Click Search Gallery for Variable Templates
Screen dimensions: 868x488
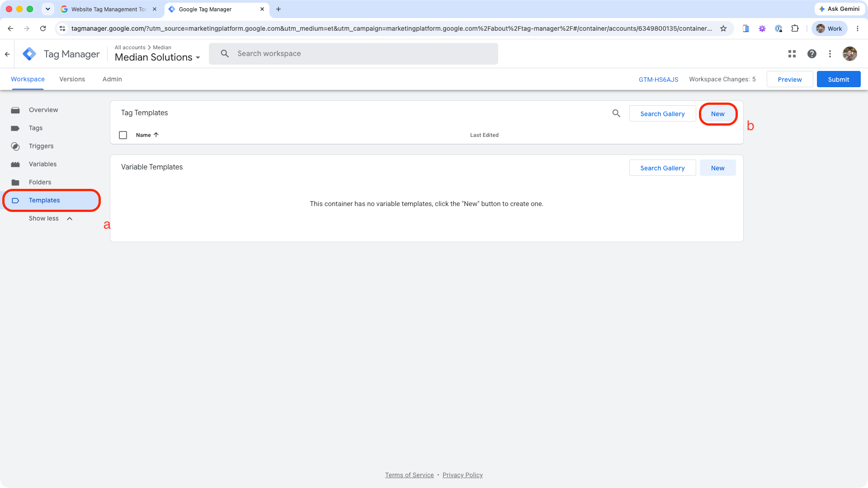[662, 168]
